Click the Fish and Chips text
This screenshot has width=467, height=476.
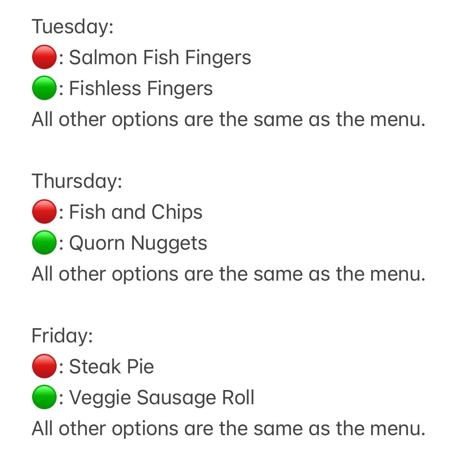point(135,212)
